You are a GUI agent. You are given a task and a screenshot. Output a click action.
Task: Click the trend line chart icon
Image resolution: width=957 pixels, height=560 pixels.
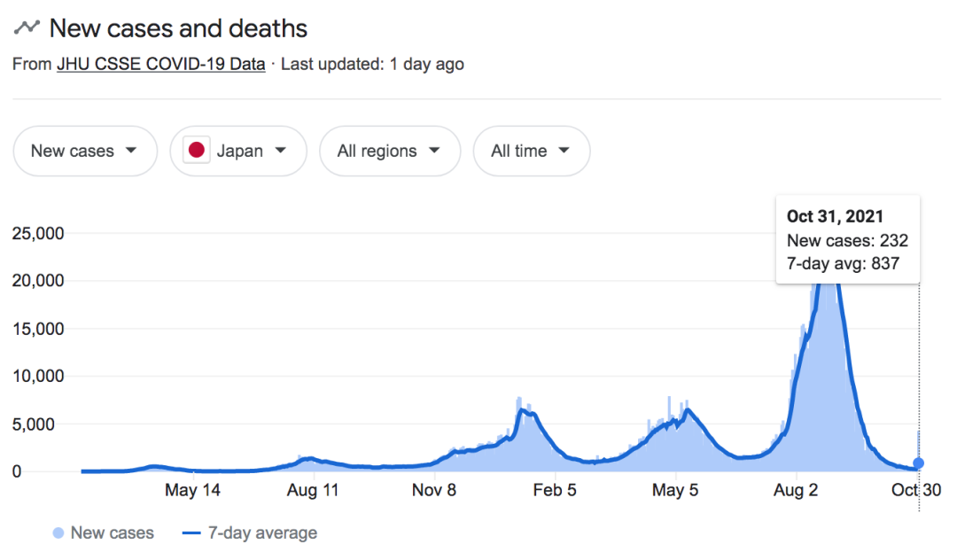pos(27,27)
